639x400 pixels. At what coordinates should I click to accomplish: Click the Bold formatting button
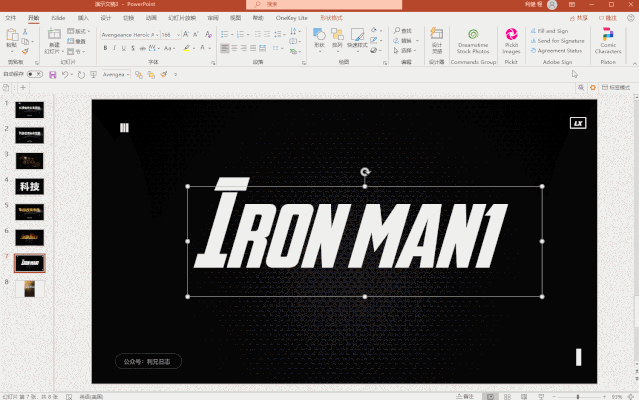[105, 47]
